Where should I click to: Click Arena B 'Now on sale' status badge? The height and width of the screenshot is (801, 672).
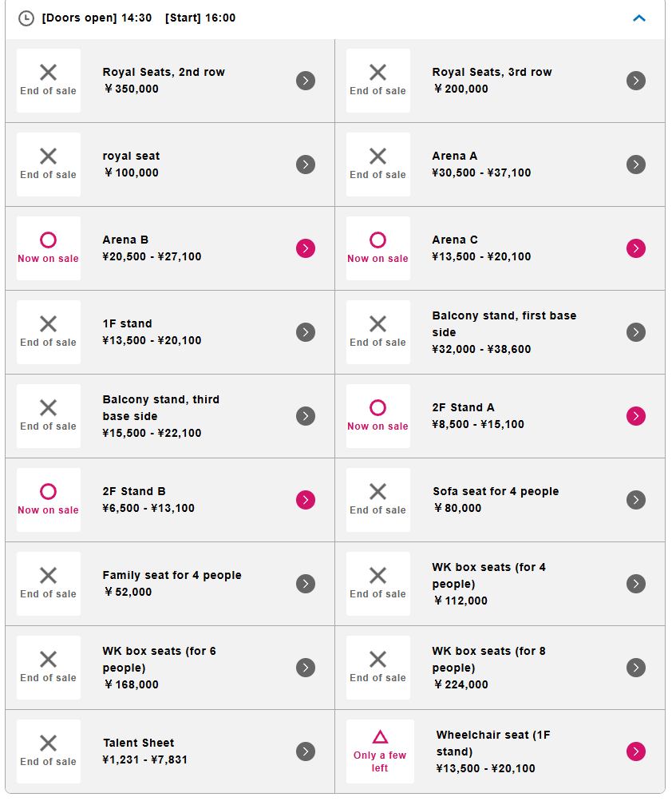[x=49, y=248]
